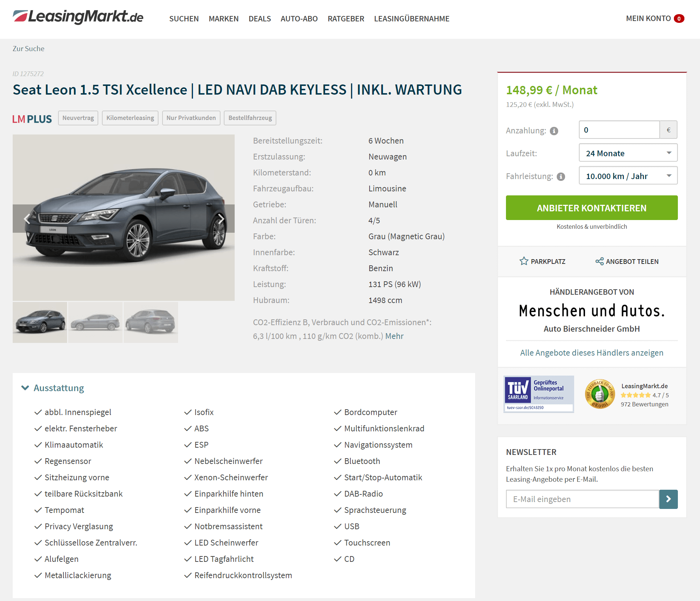This screenshot has height=601, width=700.
Task: Click the red notification badge showing 0
Action: (x=679, y=18)
